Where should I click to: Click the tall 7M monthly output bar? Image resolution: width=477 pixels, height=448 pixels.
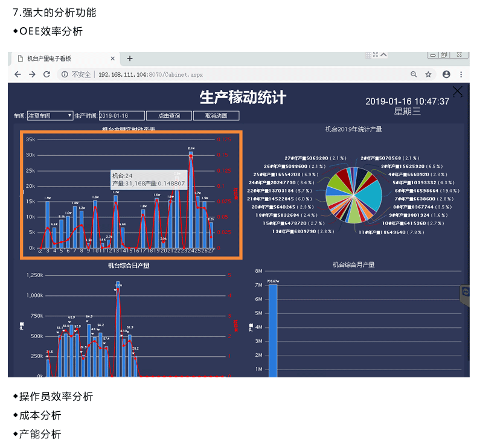click(x=273, y=329)
